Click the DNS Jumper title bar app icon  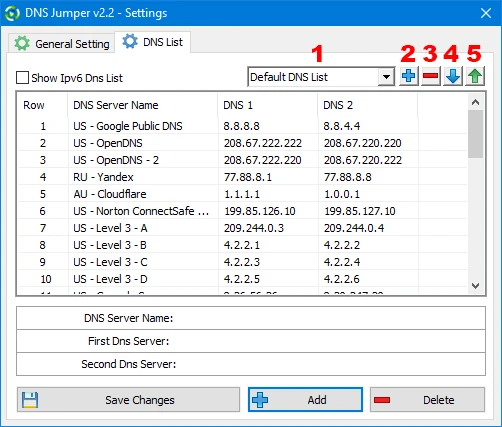tap(12, 13)
